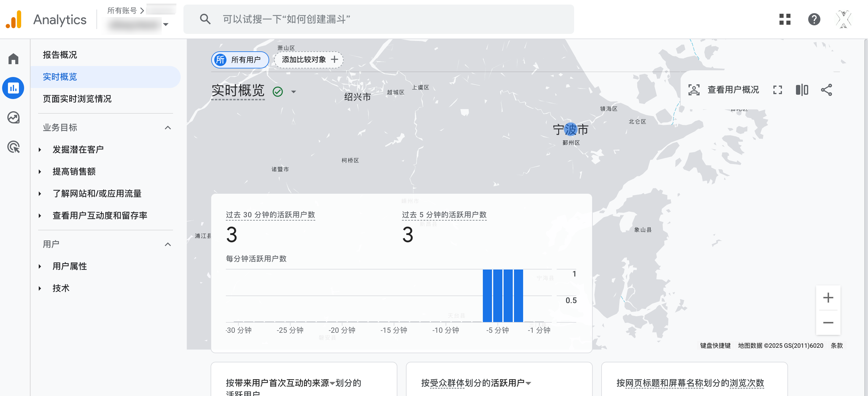
Task: Click the search magnifier icon
Action: pyautogui.click(x=205, y=19)
